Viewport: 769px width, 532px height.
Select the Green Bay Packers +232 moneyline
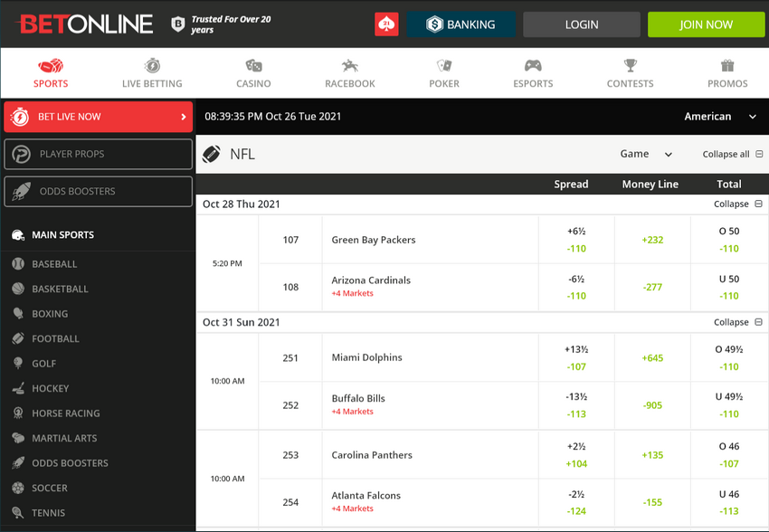[x=651, y=239]
